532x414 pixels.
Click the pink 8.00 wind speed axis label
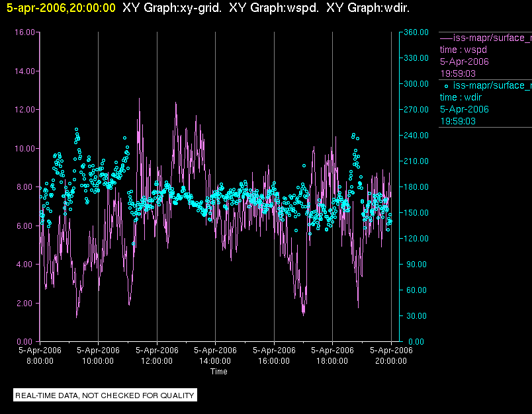point(26,187)
